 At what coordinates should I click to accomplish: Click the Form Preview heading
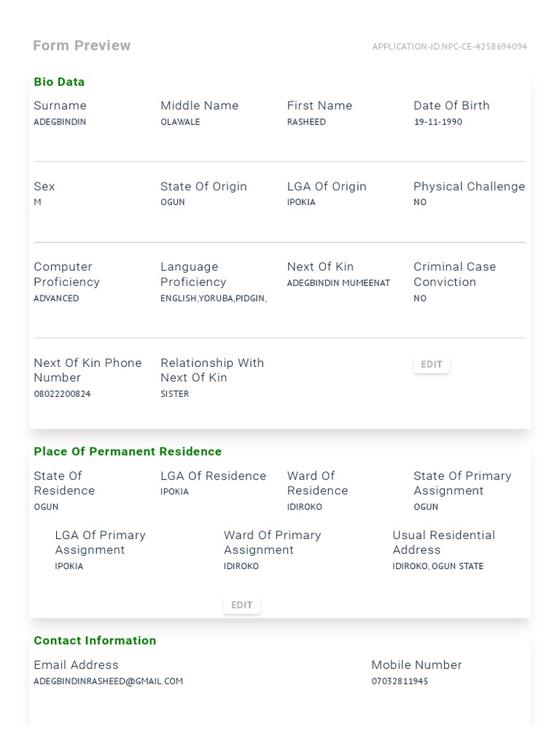(82, 46)
